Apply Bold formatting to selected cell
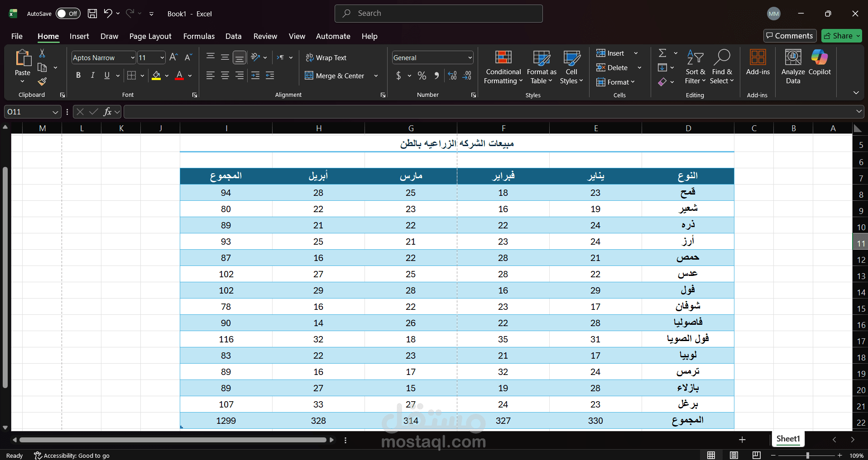The height and width of the screenshot is (460, 868). click(x=78, y=75)
